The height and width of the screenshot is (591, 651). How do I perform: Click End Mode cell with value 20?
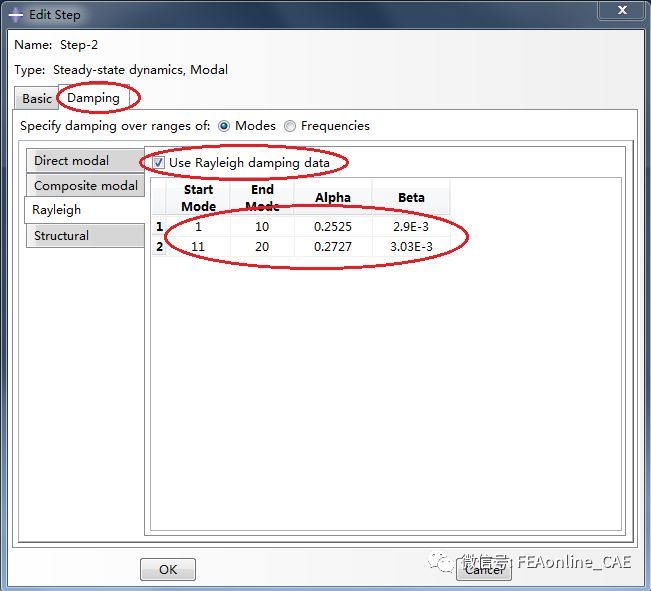pyautogui.click(x=262, y=246)
